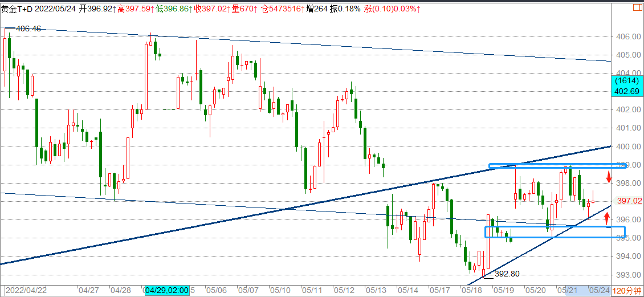Click the volume value 量670

point(244,9)
